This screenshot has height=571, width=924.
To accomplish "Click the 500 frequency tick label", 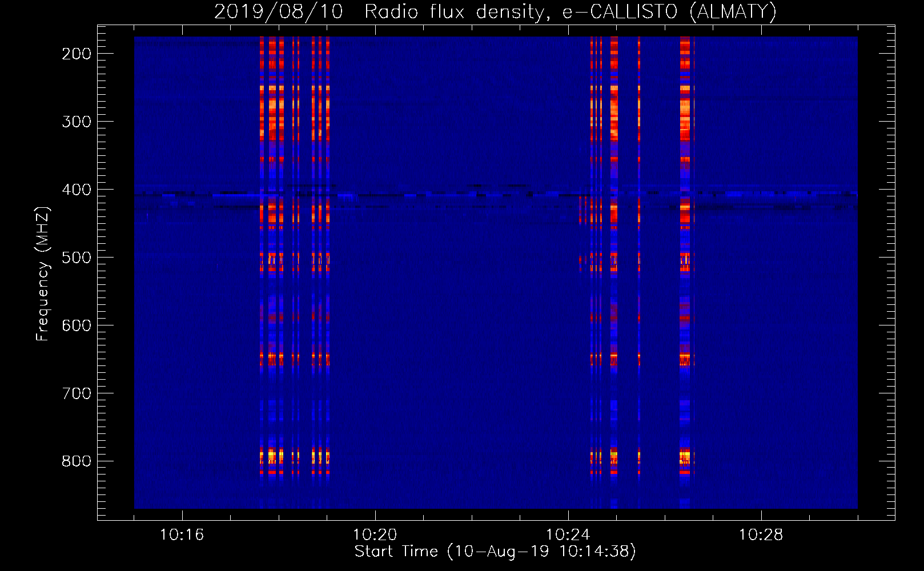I will click(77, 258).
